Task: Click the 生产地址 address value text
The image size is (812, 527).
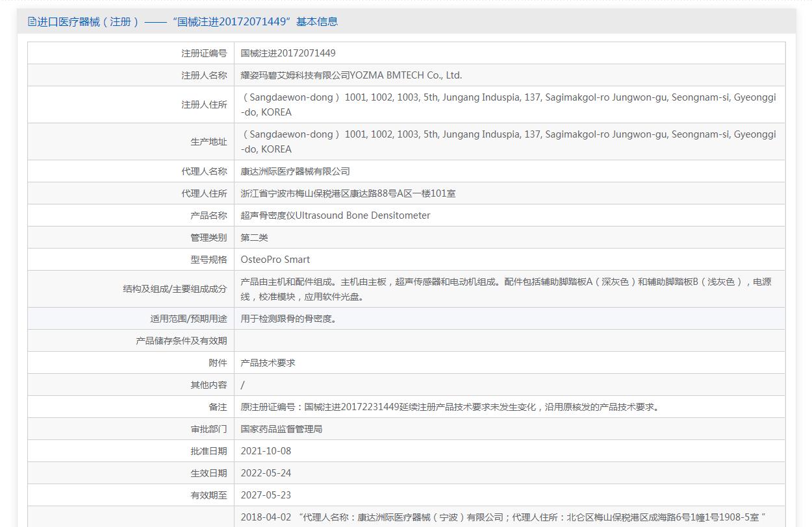Action: tap(508, 141)
